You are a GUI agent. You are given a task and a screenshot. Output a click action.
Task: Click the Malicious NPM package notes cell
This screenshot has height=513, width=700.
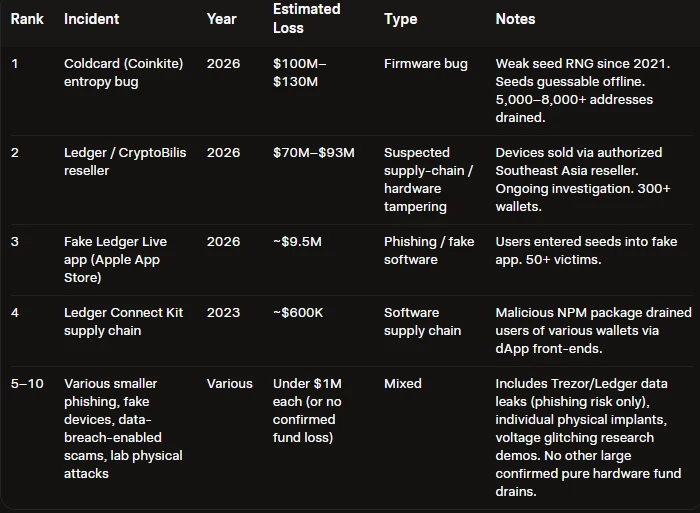coord(593,330)
